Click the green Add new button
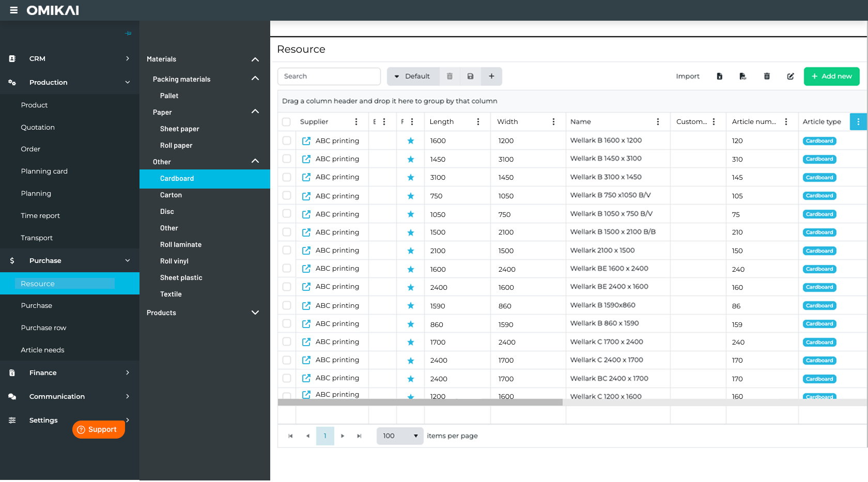 coord(831,76)
